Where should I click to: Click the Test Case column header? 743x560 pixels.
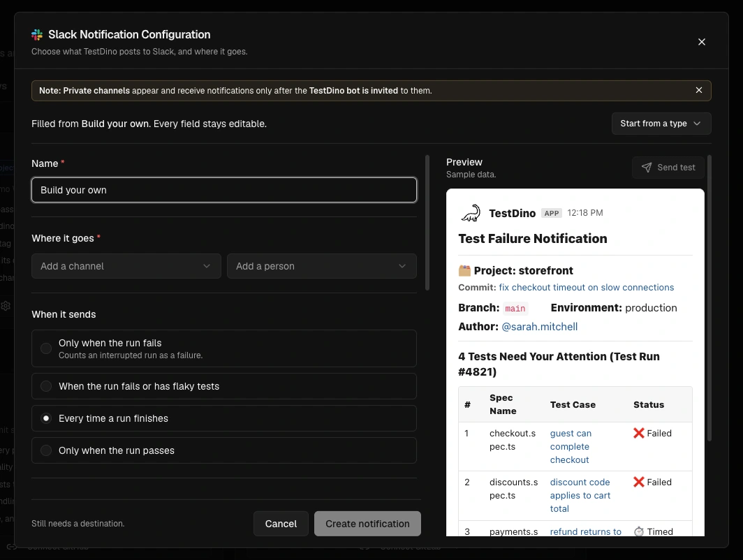tap(573, 404)
